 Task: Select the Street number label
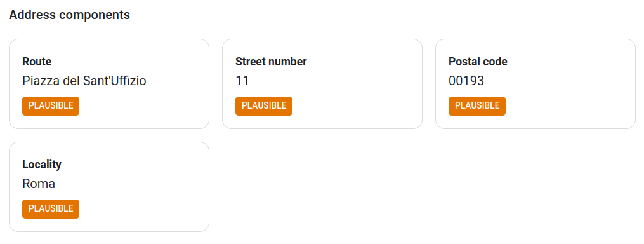(x=271, y=62)
